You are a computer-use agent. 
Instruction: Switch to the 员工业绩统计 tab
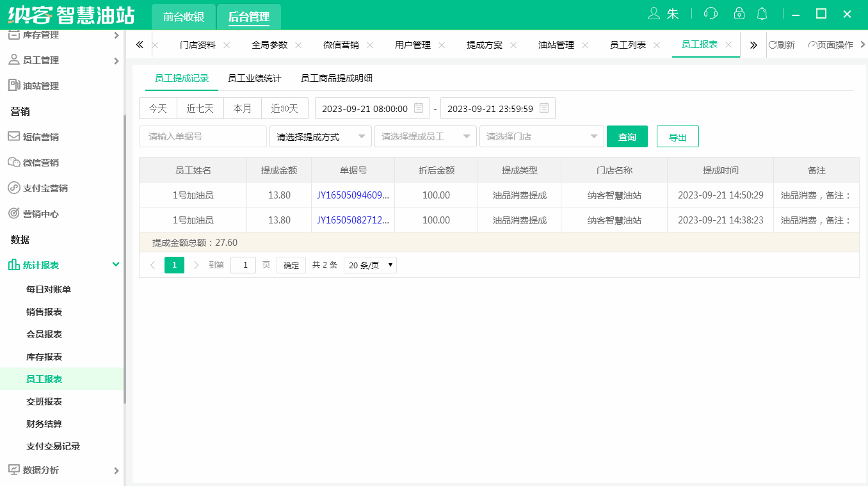click(x=253, y=78)
